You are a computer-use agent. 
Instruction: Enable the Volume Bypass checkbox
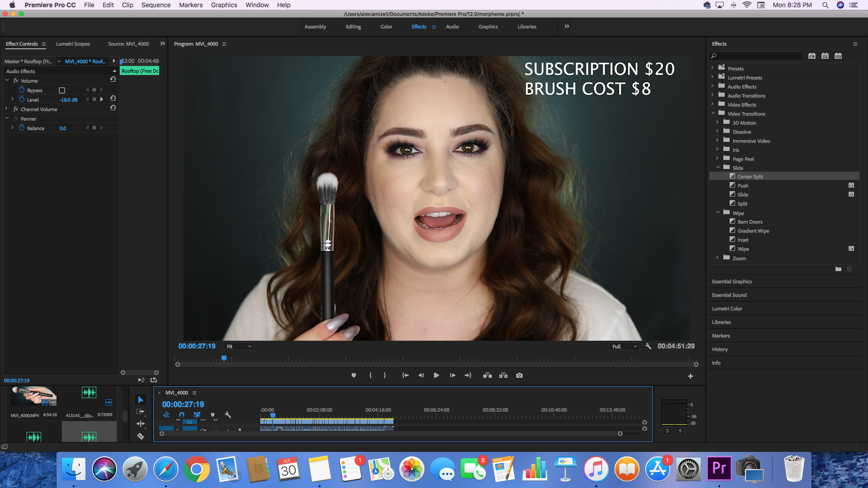point(62,90)
